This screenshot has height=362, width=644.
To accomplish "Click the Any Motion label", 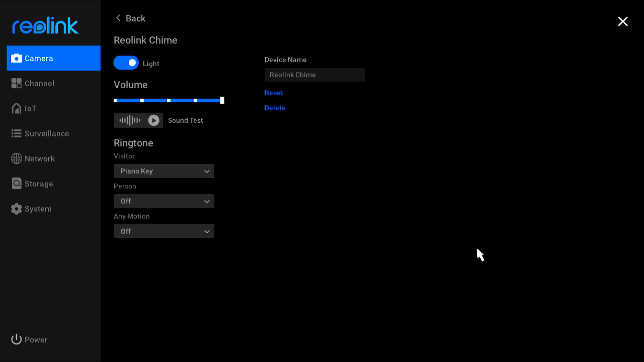I will coord(132,216).
